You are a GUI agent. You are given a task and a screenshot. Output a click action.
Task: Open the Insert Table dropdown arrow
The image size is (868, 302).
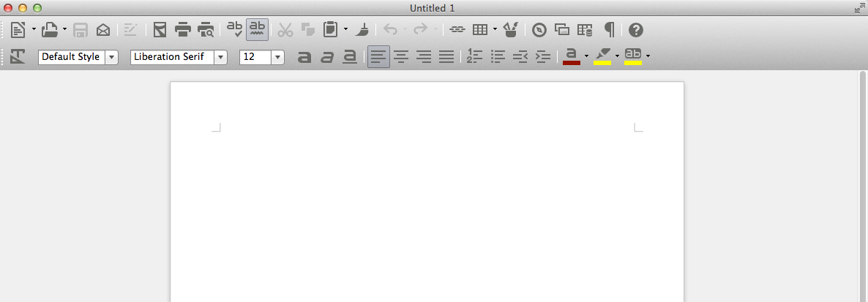click(x=495, y=30)
